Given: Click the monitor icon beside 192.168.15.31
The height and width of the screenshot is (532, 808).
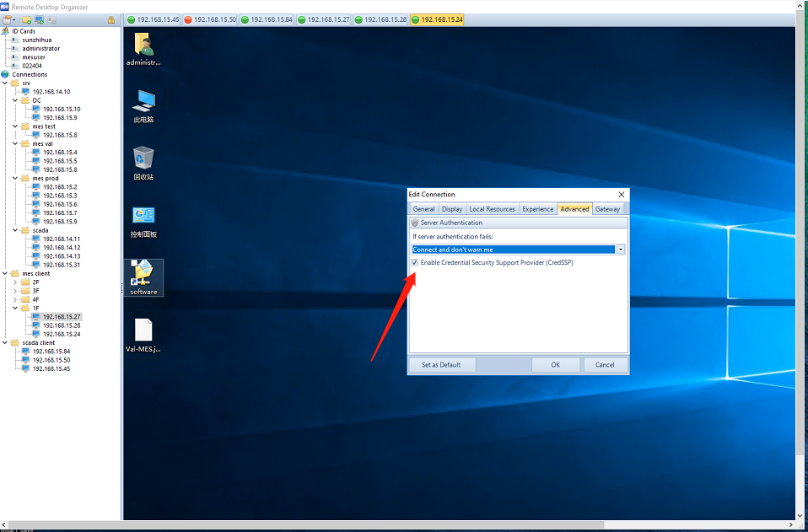Looking at the screenshot, I should [x=36, y=265].
